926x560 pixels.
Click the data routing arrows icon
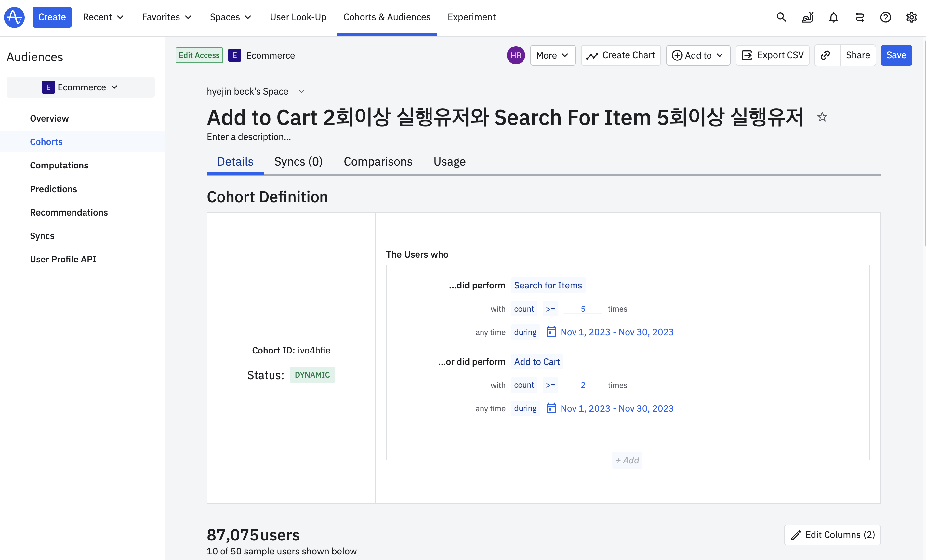coord(859,17)
